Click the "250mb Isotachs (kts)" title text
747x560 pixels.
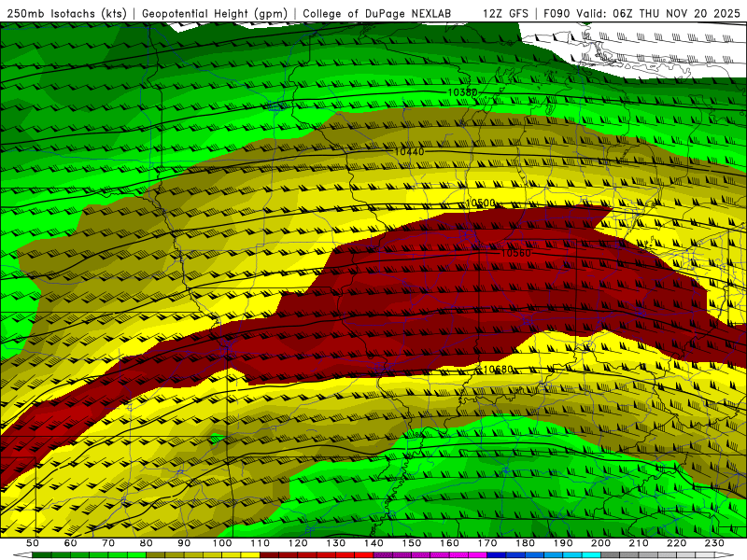tap(66, 14)
